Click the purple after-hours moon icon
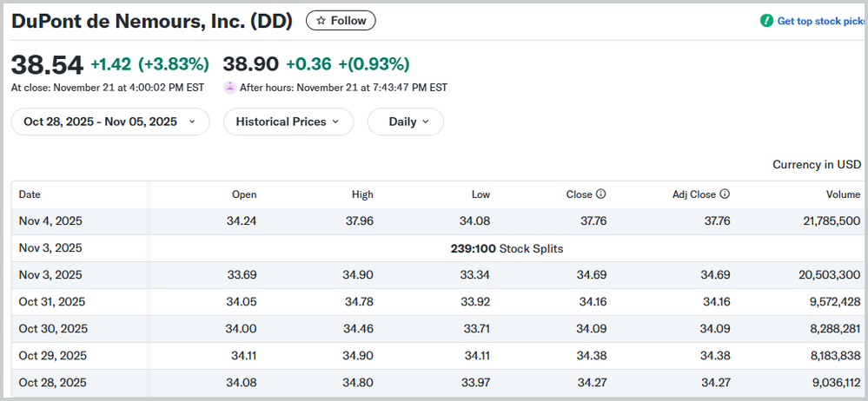The height and width of the screenshot is (401, 868). click(x=230, y=88)
